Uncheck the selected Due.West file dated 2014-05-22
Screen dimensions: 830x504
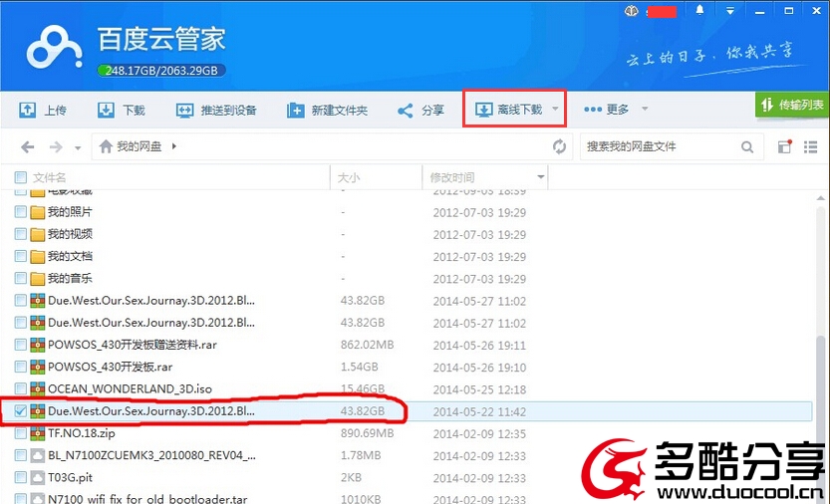pos(20,410)
